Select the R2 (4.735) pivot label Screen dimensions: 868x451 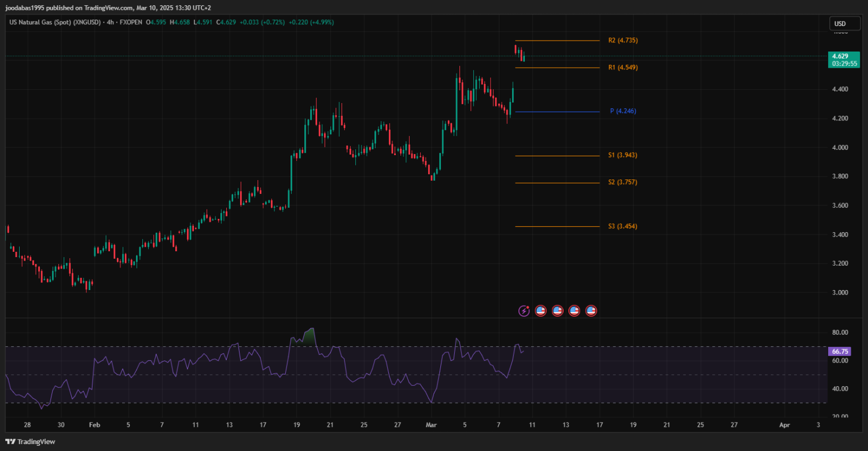623,41
